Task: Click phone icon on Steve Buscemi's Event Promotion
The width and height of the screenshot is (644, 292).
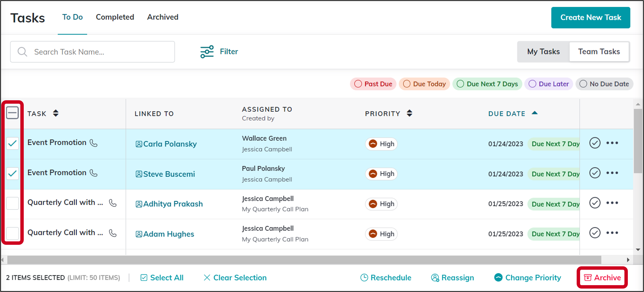Action: coord(94,173)
